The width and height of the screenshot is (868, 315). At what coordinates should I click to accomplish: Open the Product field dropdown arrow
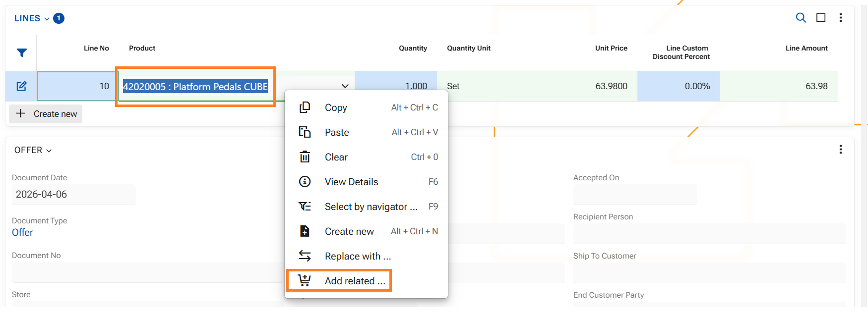coord(345,86)
